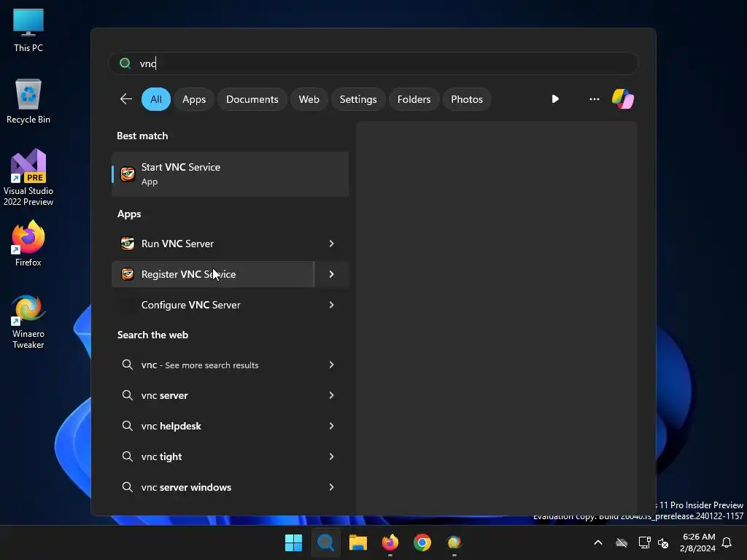The image size is (747, 560).
Task: Click the muted volume tray icon
Action: click(662, 542)
